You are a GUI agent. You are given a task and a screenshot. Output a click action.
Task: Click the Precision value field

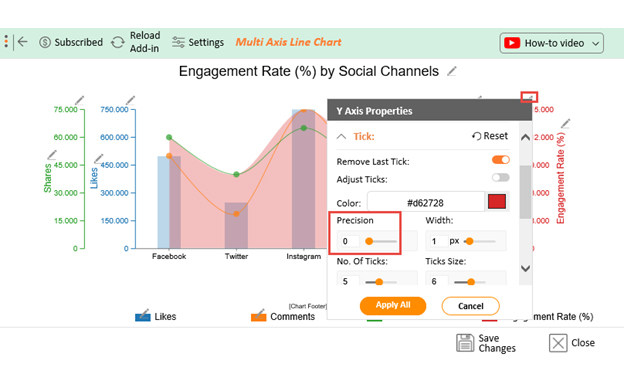point(349,241)
